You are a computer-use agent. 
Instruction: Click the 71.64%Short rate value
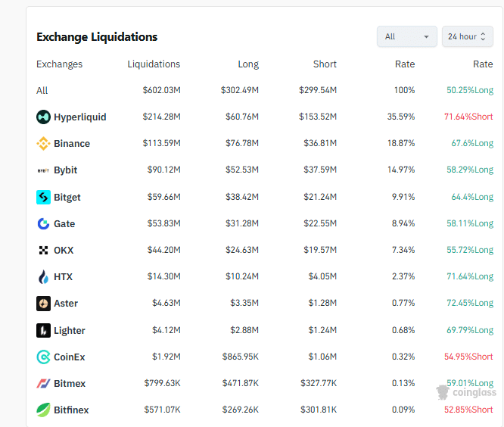pos(468,117)
